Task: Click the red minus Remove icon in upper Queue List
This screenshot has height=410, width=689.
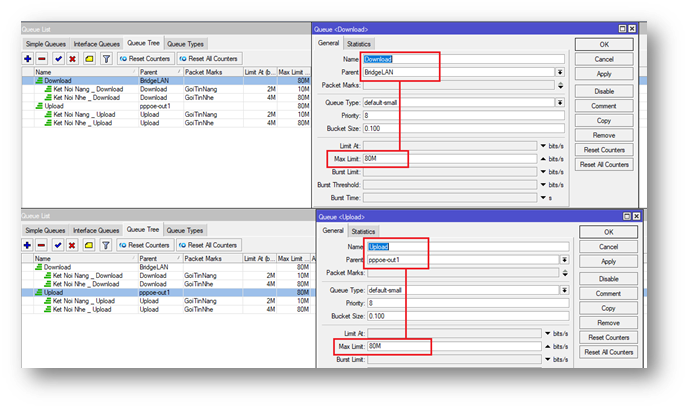Action: (42, 58)
